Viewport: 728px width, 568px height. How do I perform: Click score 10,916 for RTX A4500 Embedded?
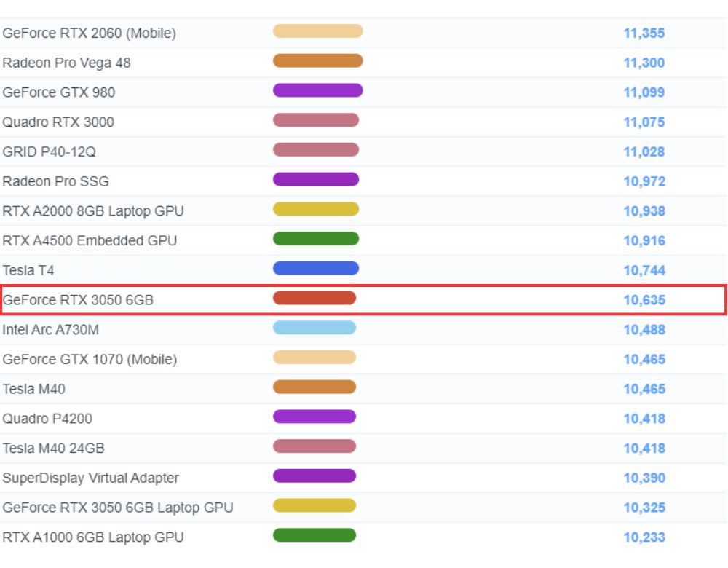[x=644, y=241]
